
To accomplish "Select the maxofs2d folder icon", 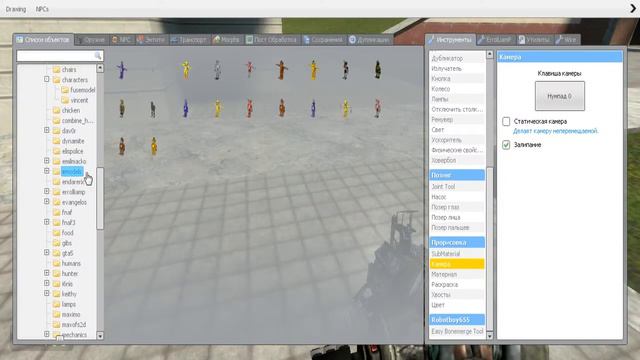I will (x=56, y=324).
